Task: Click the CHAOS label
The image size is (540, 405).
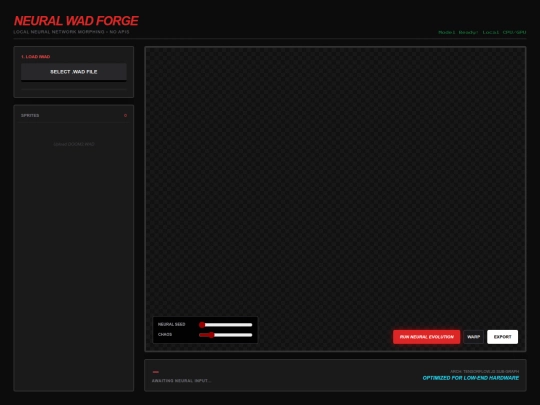Action: (165, 335)
